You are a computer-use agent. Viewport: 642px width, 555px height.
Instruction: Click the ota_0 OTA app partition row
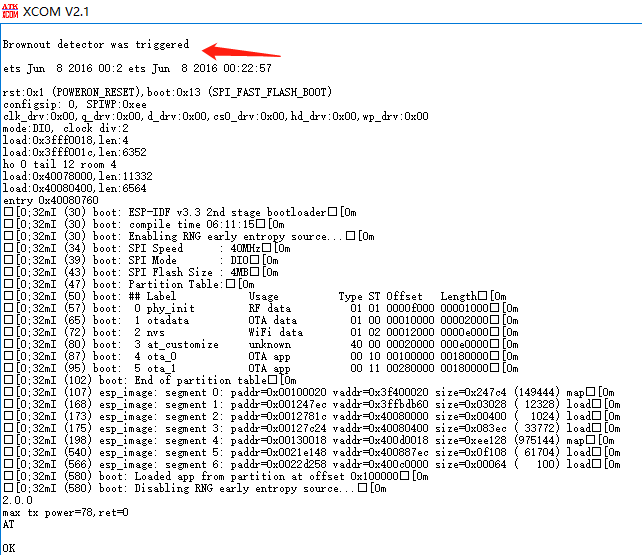(261, 356)
